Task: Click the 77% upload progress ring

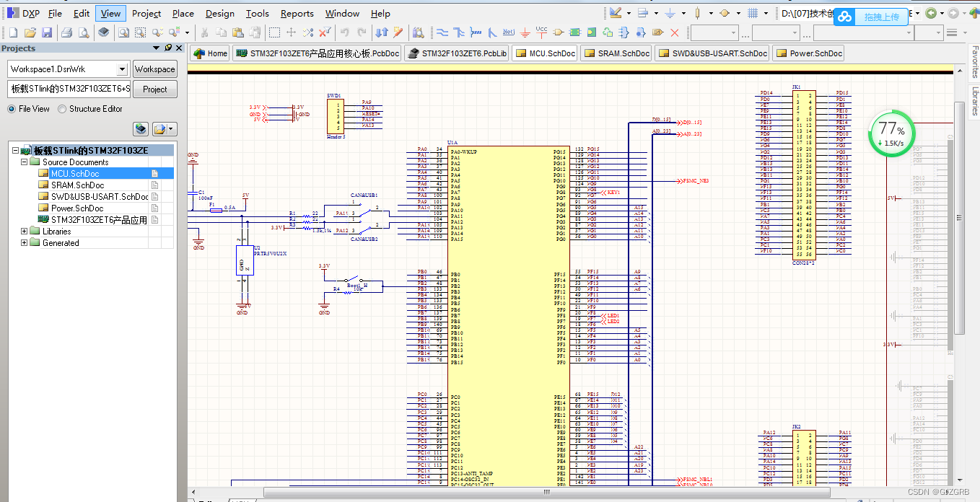Action: (x=892, y=133)
